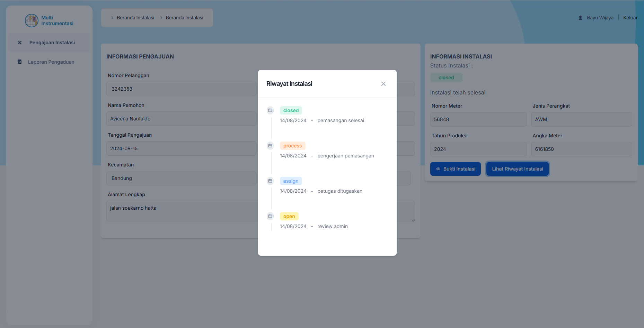
Task: Click first Beranda Instalasi breadcrumb
Action: (x=135, y=18)
